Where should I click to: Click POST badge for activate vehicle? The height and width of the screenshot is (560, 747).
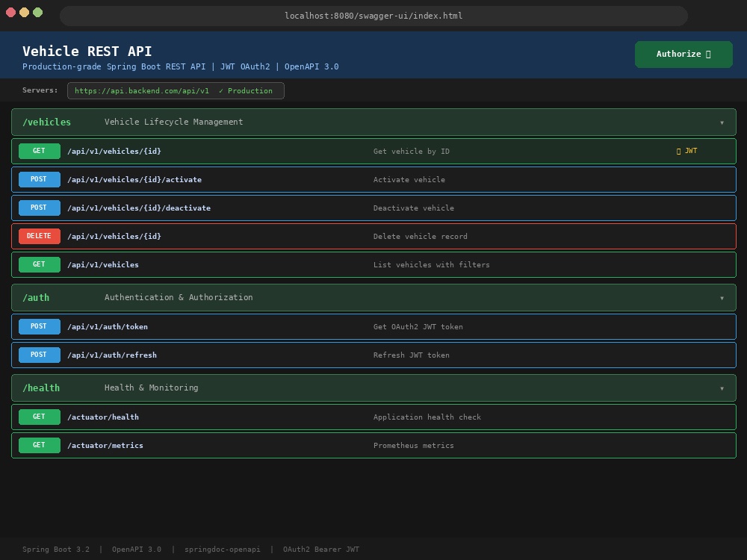[x=39, y=179]
